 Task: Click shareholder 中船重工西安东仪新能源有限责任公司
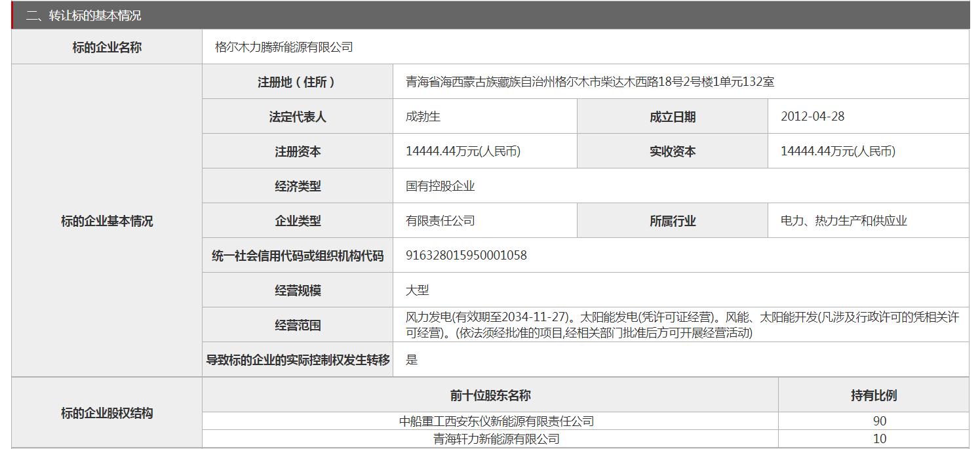[496, 421]
